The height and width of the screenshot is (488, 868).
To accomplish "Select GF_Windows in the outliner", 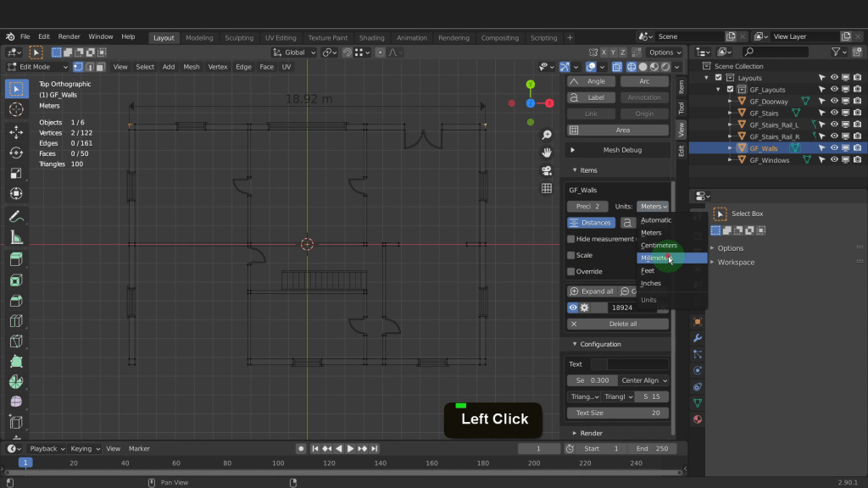I will click(x=769, y=160).
